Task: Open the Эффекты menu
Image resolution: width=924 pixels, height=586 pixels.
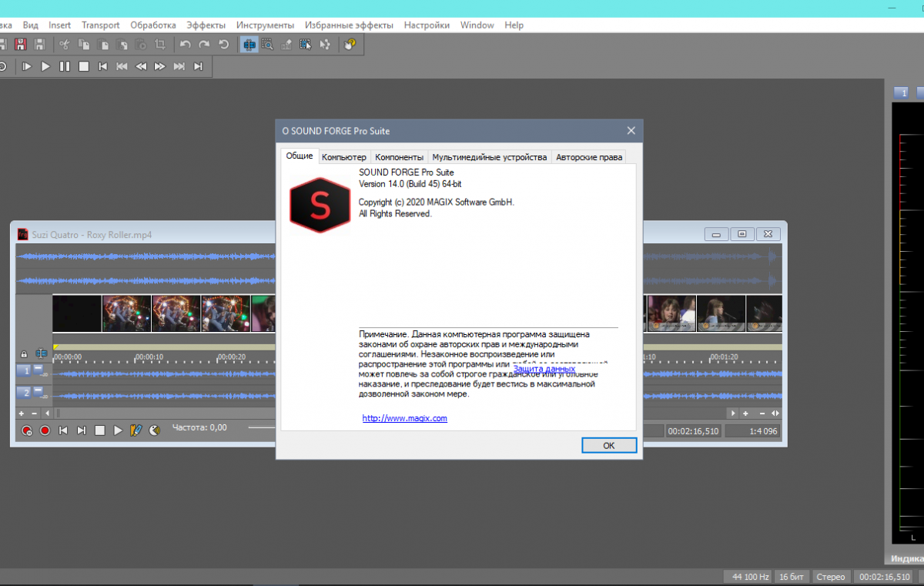Action: (206, 25)
